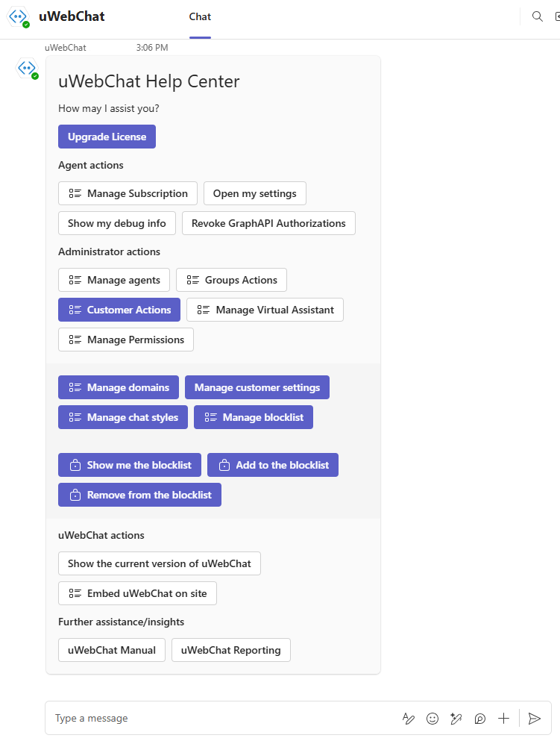Screen dimensions: 560x744
Task: Switch to the Chat tab
Action: pyautogui.click(x=200, y=16)
